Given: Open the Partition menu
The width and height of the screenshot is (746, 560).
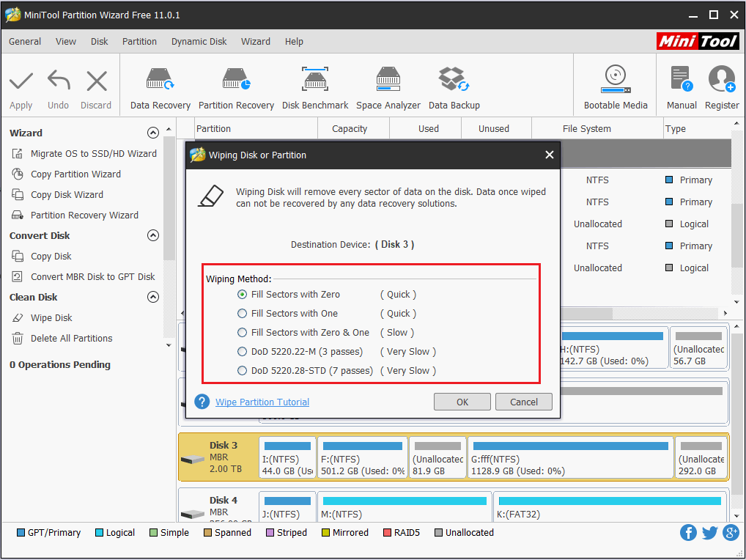Looking at the screenshot, I should (x=139, y=41).
